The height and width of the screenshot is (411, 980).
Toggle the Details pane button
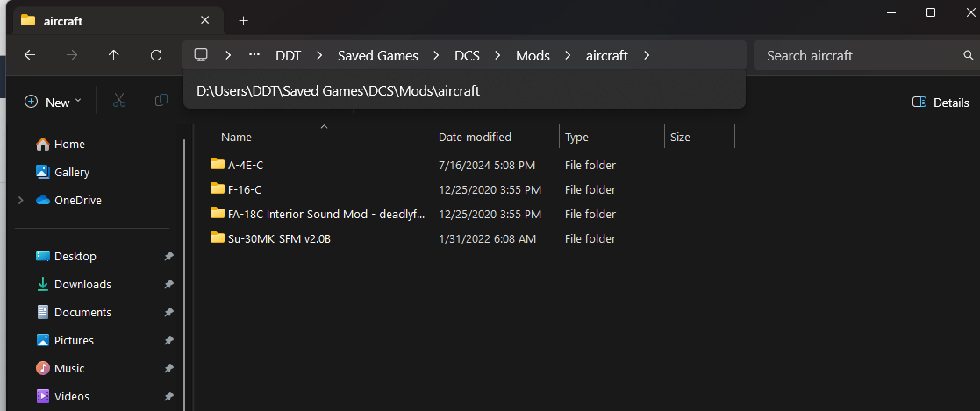941,103
